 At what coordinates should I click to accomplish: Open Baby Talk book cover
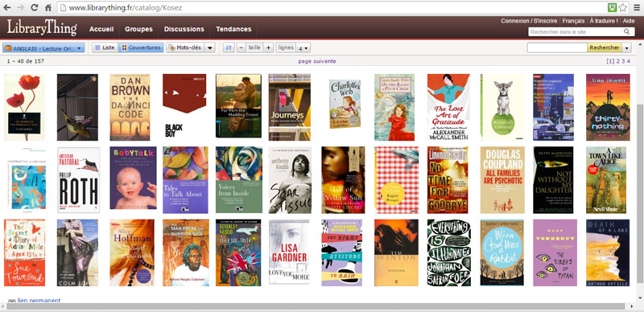pyautogui.click(x=133, y=178)
